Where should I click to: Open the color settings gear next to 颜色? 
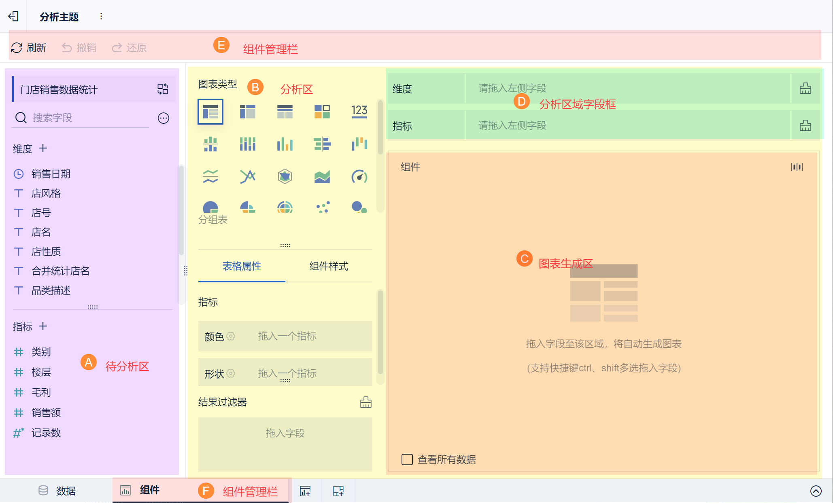(x=231, y=336)
